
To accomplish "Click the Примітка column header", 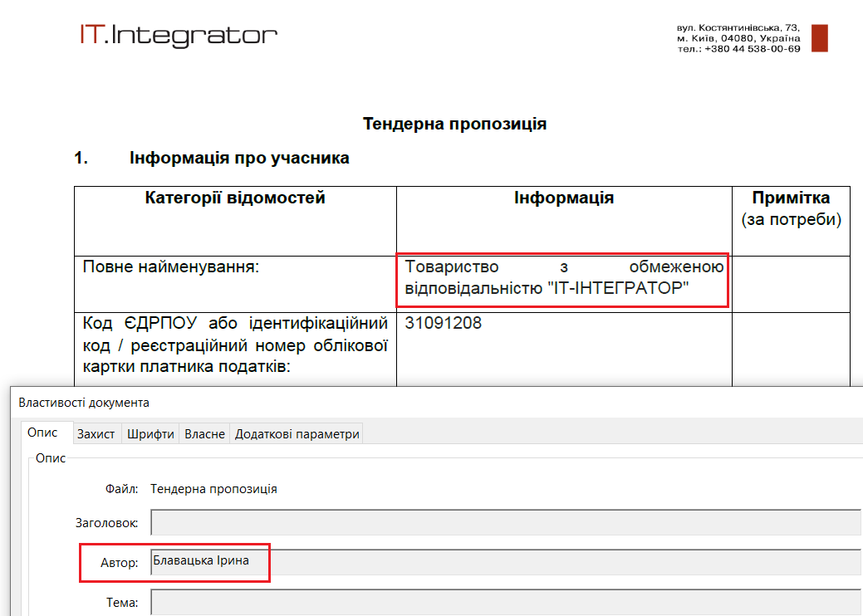I will coord(790,198).
